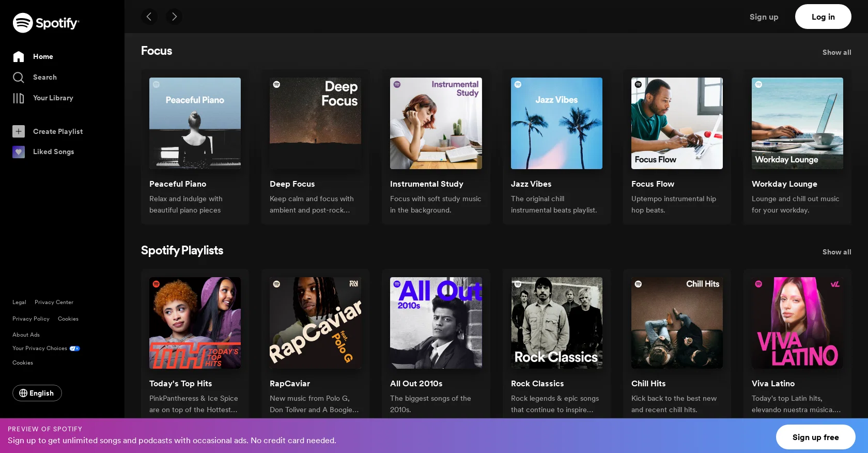Open the All Out 2010s cover art
The height and width of the screenshot is (453, 868).
click(x=436, y=323)
